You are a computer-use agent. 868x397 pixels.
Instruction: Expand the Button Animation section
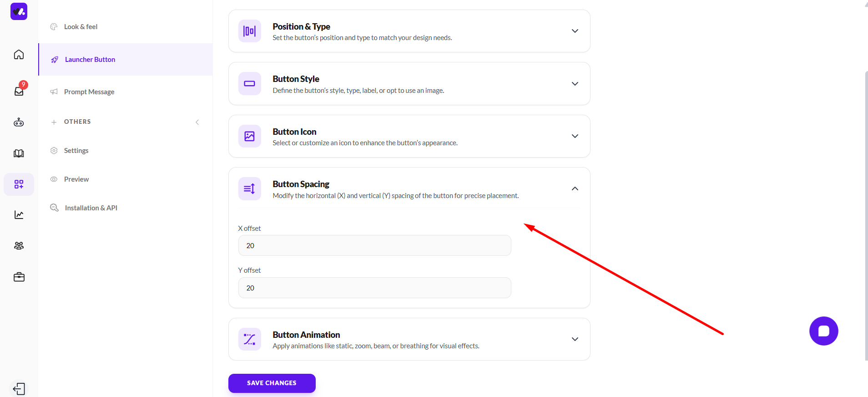575,339
